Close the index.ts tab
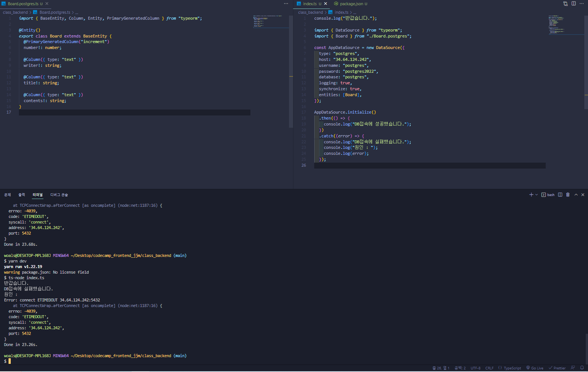 [326, 4]
